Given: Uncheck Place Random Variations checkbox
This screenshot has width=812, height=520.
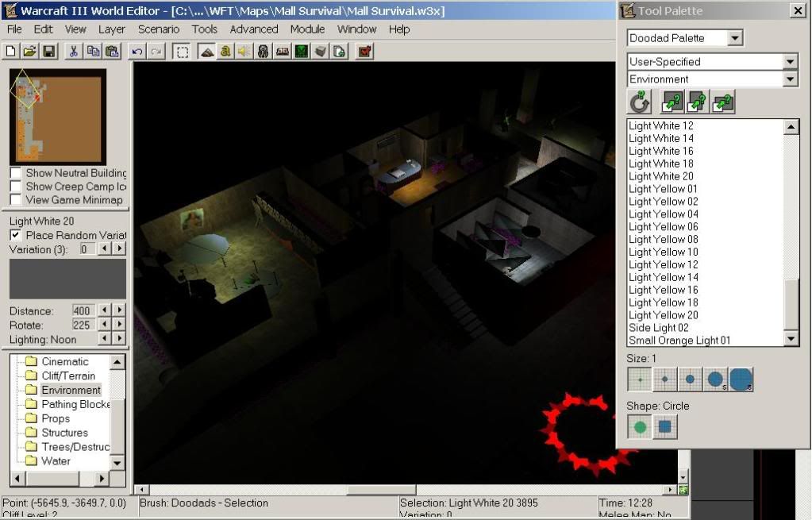Looking at the screenshot, I should pos(16,235).
